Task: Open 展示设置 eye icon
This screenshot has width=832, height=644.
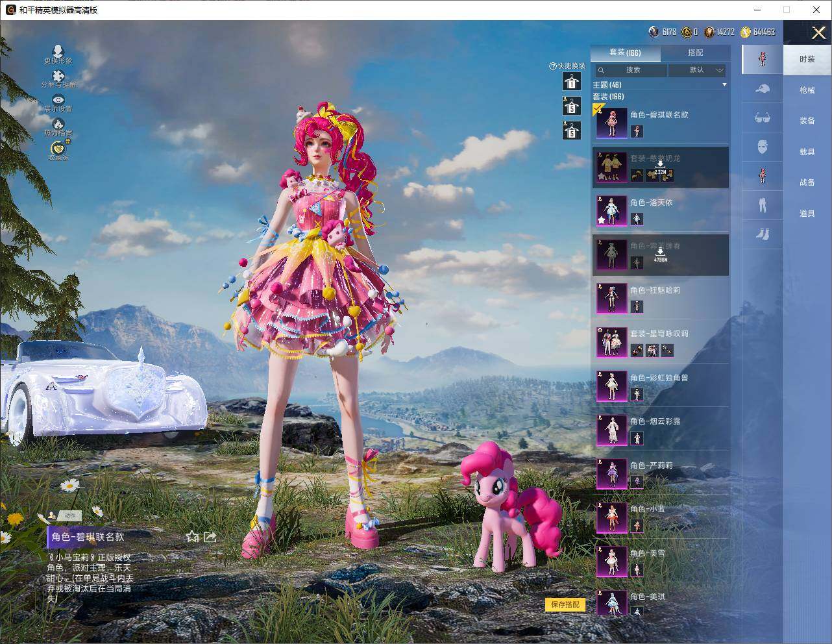Action: coord(58,99)
